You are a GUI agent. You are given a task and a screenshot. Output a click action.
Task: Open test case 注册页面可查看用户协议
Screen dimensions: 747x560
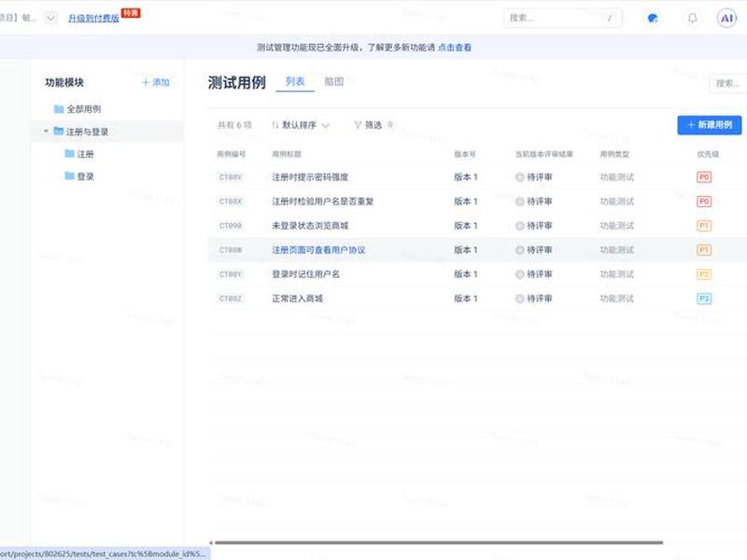[x=318, y=250]
